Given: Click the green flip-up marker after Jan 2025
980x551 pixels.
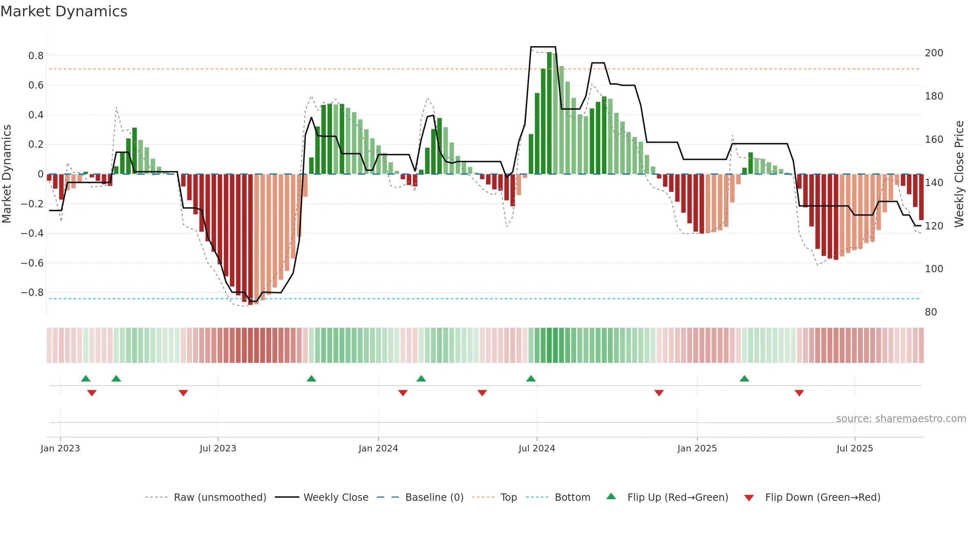Looking at the screenshot, I should [744, 378].
